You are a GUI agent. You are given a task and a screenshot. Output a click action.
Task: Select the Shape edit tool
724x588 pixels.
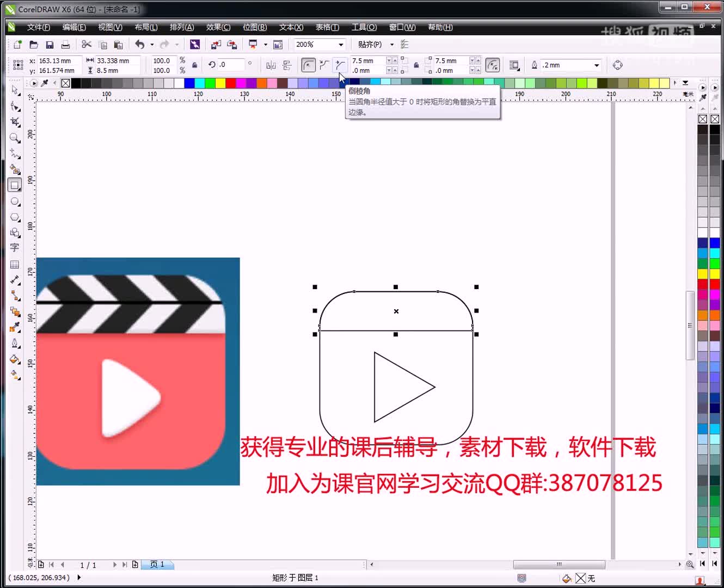(x=15, y=106)
